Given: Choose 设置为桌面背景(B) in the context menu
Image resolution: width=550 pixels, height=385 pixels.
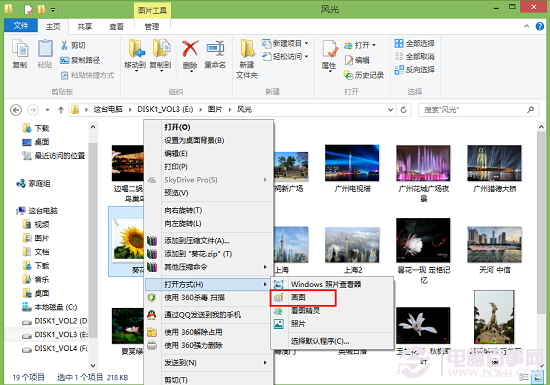Looking at the screenshot, I should point(209,140).
